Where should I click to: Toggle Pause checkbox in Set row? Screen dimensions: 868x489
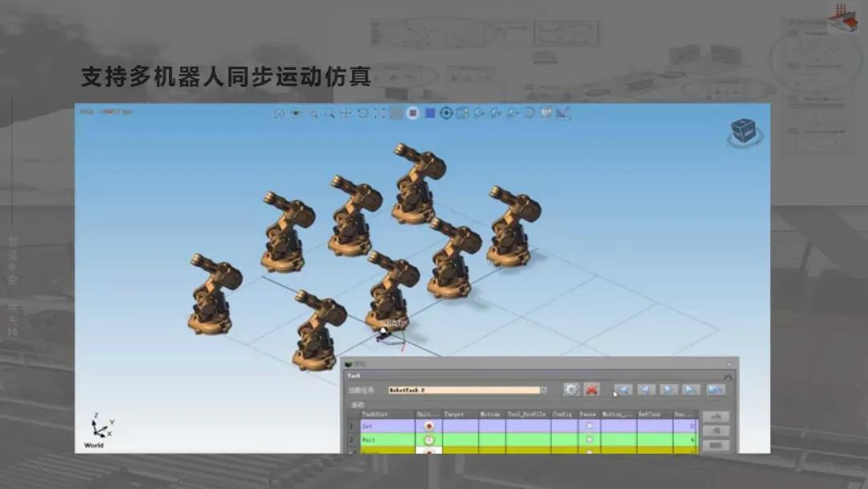coord(589,425)
